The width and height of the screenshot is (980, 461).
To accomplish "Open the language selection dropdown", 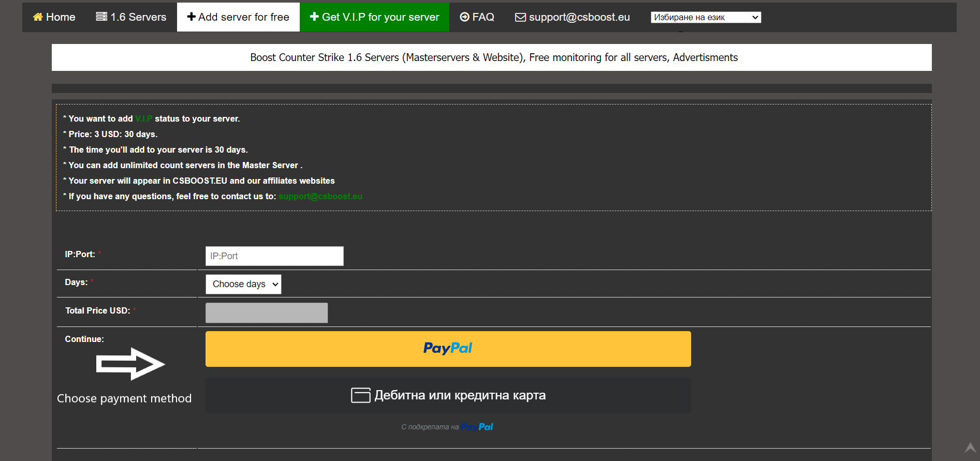I will tap(706, 17).
